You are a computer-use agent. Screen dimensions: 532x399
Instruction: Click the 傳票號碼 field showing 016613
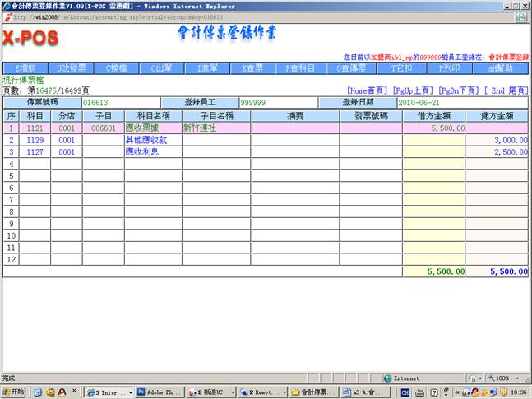pos(121,103)
